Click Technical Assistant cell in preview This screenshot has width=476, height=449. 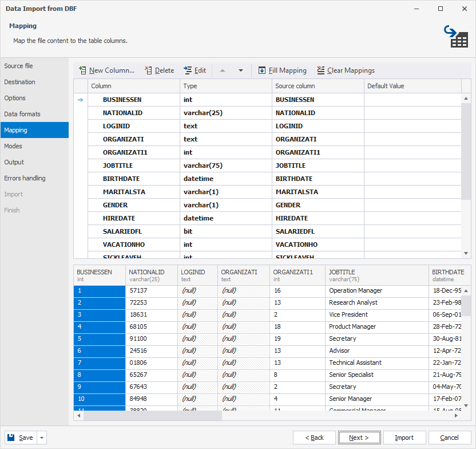coord(376,363)
